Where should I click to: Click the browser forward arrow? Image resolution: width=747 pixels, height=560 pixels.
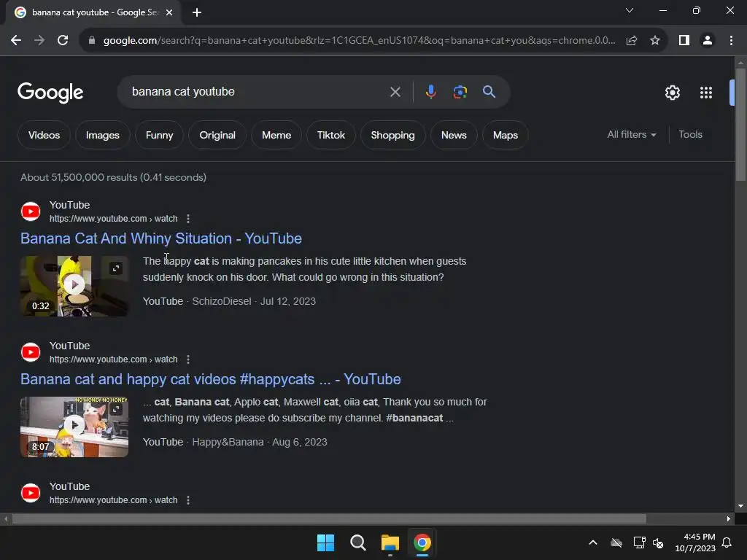click(39, 41)
